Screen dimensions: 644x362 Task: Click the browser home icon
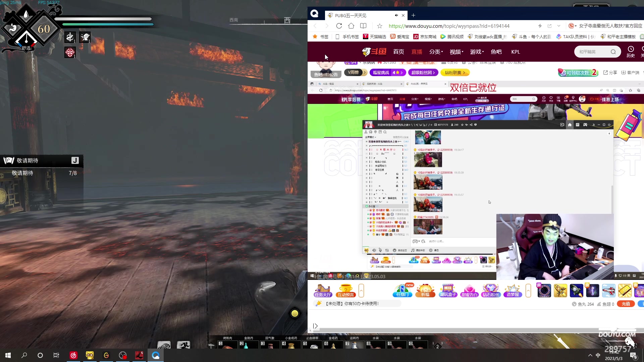tap(351, 26)
